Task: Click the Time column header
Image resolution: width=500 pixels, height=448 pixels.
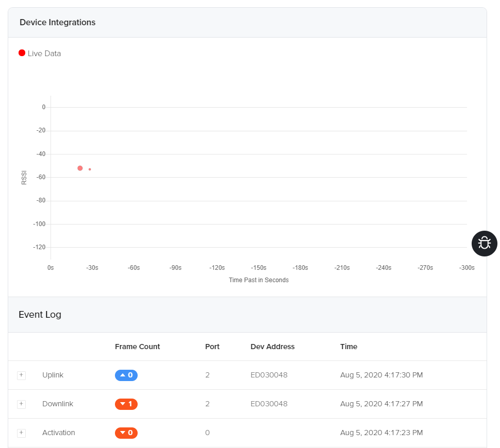Action: (348, 347)
